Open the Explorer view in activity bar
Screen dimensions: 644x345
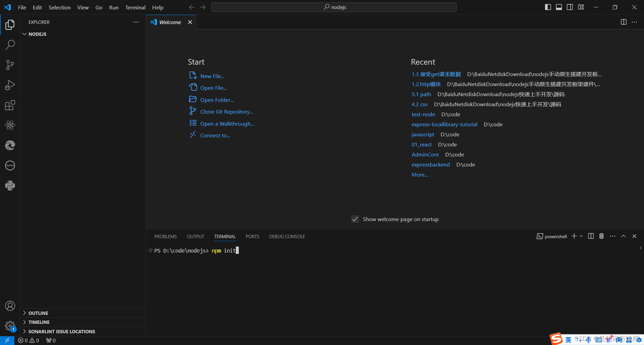click(10, 24)
